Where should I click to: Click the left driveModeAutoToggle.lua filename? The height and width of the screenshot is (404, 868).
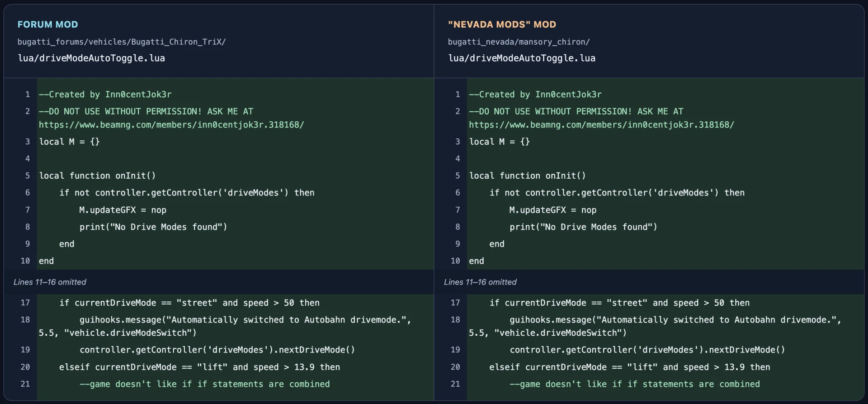click(x=91, y=58)
